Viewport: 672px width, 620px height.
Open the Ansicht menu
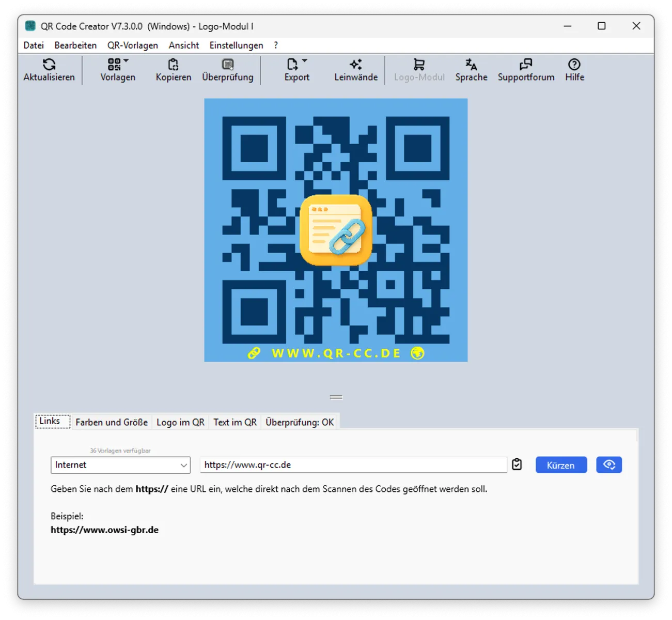(x=184, y=45)
